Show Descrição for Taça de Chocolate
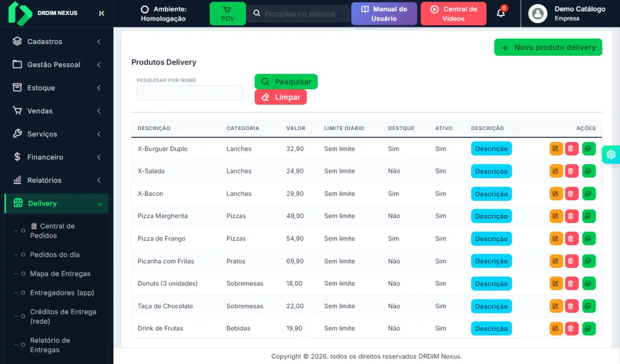 pyautogui.click(x=491, y=306)
